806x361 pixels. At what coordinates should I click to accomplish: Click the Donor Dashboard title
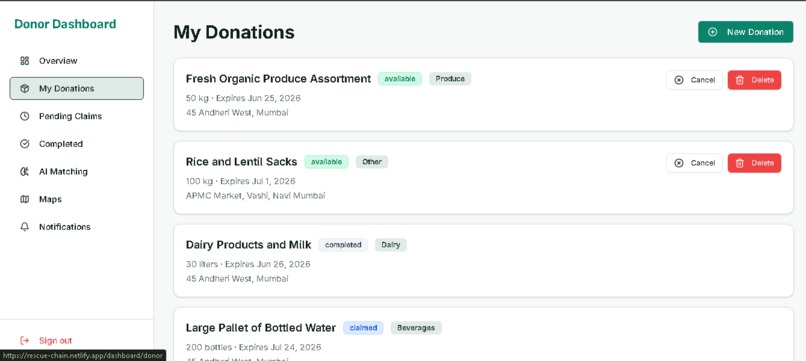tap(65, 24)
